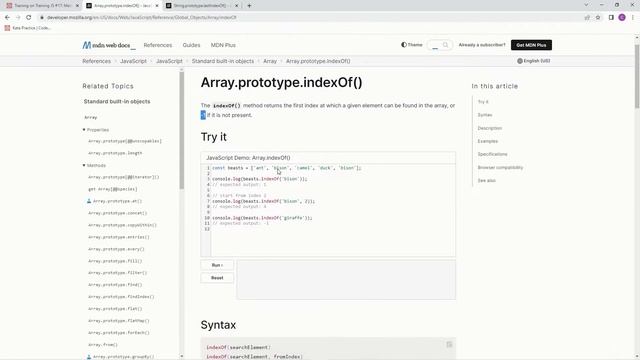The image size is (640, 360).
Task: Open the Chrome three-dot menu
Action: click(x=633, y=18)
